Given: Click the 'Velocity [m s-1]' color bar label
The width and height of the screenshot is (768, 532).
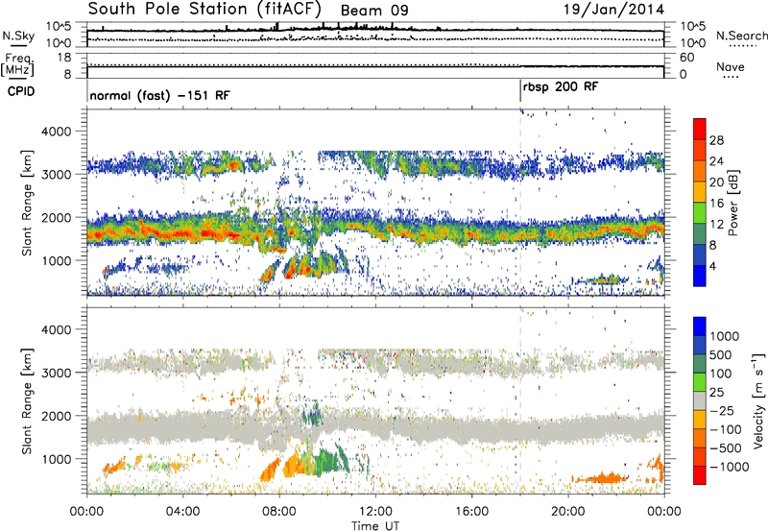Looking at the screenshot, I should [758, 400].
